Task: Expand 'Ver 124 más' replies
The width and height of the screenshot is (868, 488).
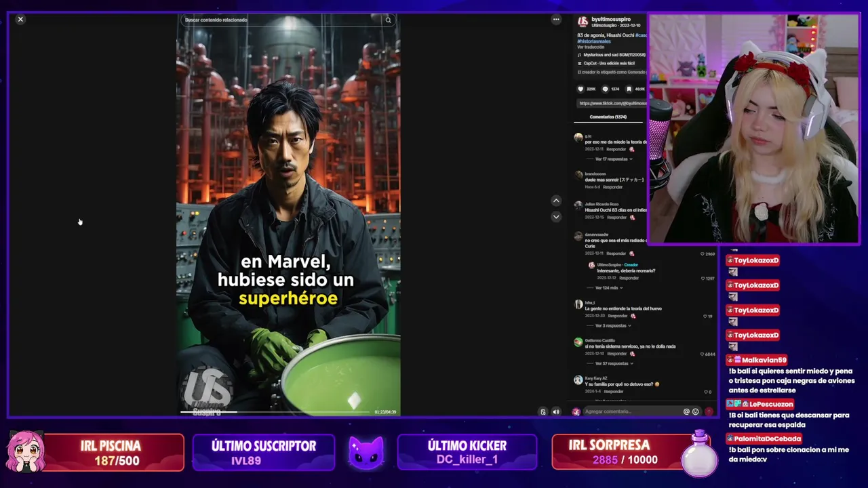Action: point(608,287)
